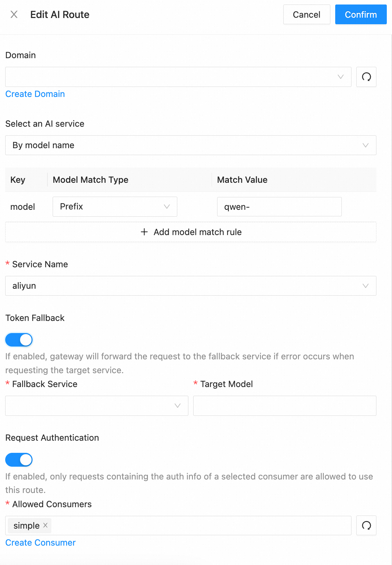Disable the Token Fallback toggle

click(19, 340)
